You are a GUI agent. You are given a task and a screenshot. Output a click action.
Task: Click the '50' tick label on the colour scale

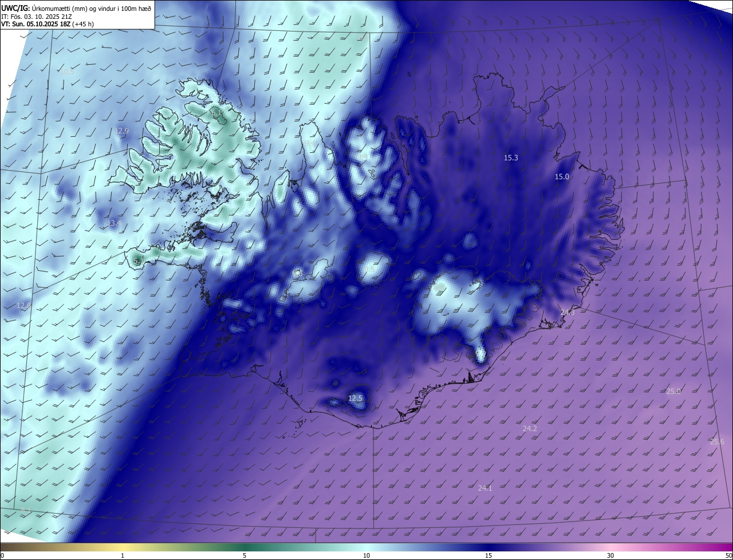(728, 555)
